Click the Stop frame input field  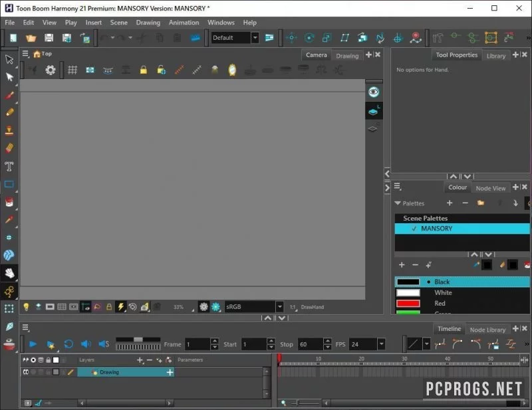tap(311, 344)
